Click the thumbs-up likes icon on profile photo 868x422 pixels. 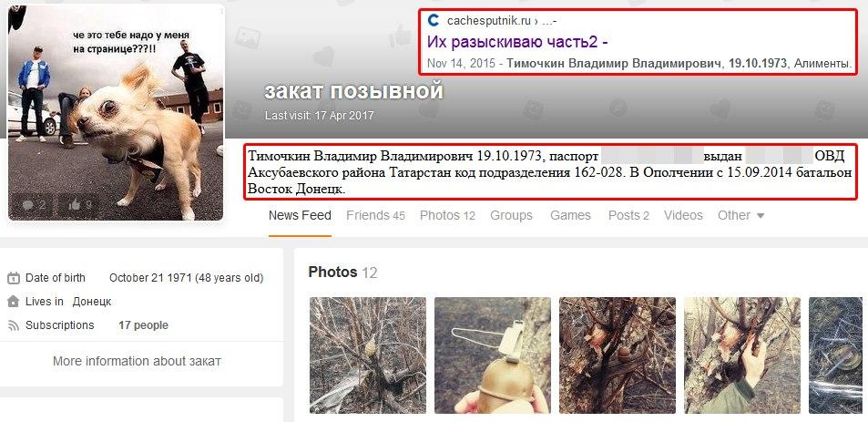tap(74, 204)
